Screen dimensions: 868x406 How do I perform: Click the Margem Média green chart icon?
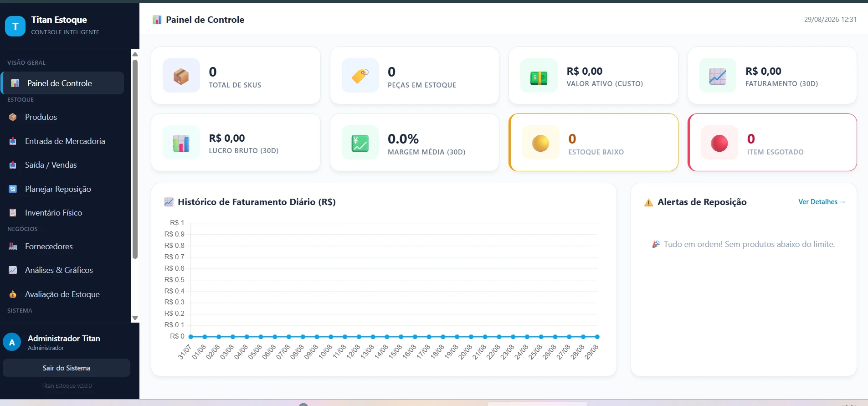[x=360, y=143]
